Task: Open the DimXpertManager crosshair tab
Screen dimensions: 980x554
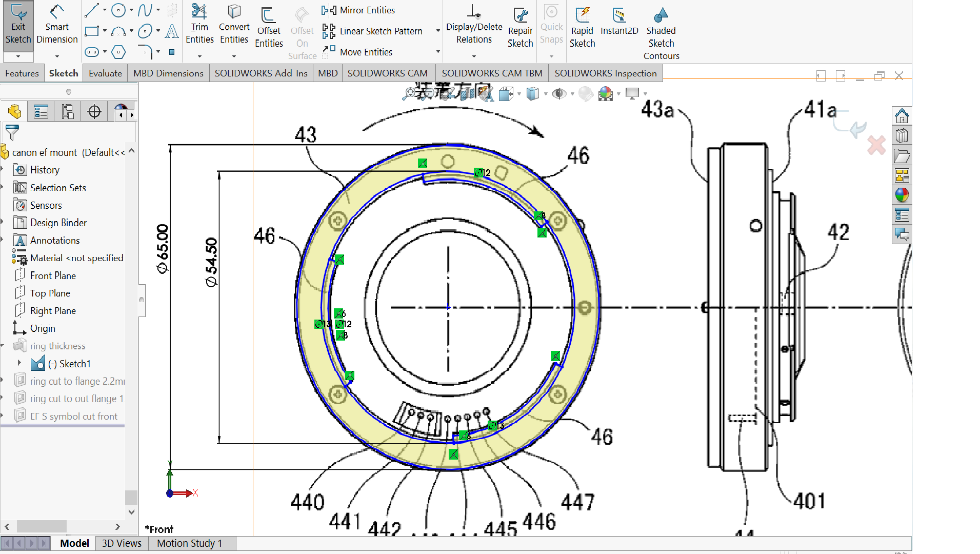Action: click(x=94, y=111)
